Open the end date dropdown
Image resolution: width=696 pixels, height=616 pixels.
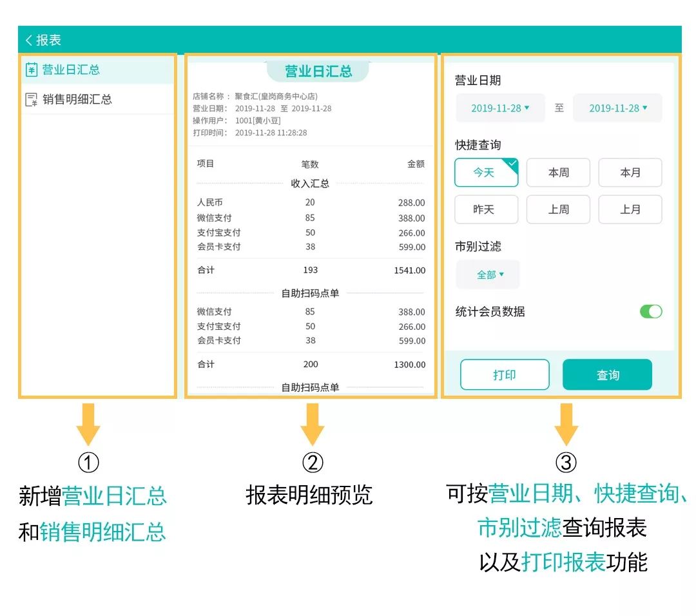coord(617,108)
